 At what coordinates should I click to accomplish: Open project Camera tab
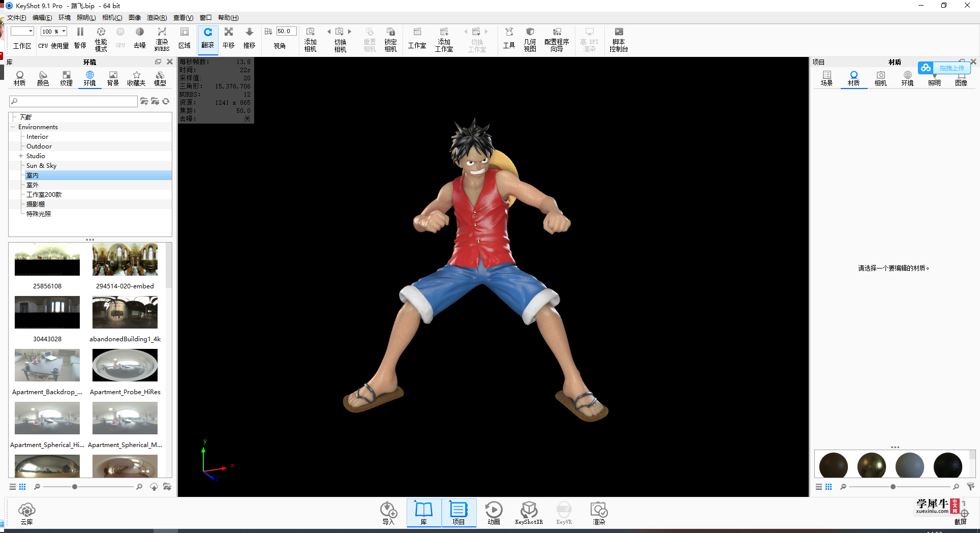click(880, 79)
